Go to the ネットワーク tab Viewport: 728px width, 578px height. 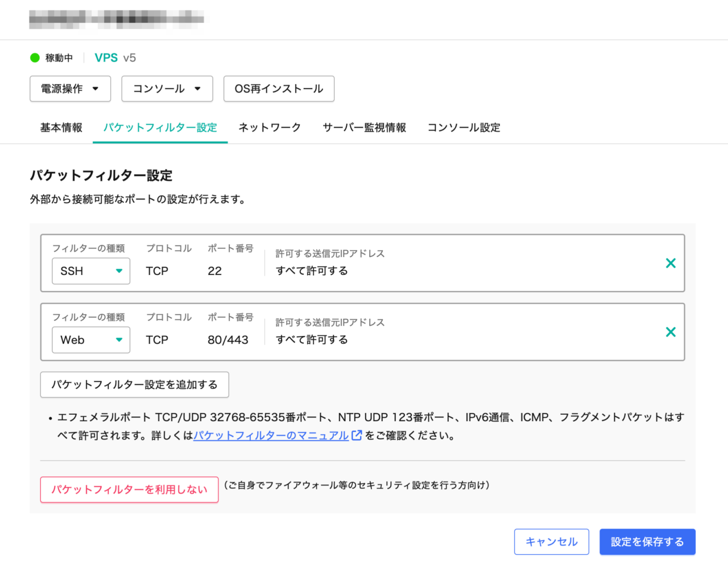(x=270, y=128)
